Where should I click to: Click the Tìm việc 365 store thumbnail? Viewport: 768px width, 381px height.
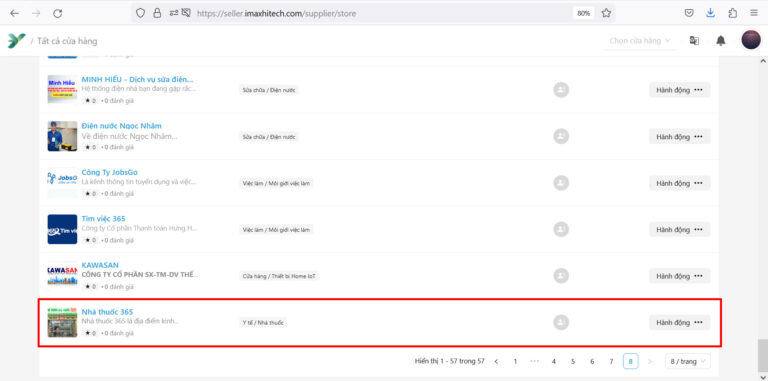tap(62, 229)
